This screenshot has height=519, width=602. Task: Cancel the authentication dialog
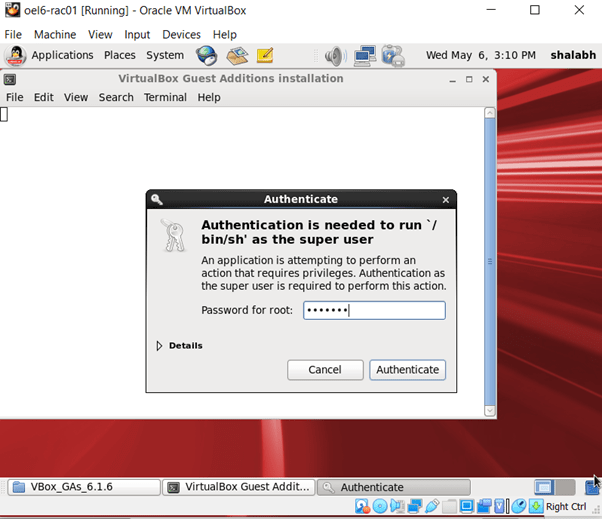pos(325,370)
